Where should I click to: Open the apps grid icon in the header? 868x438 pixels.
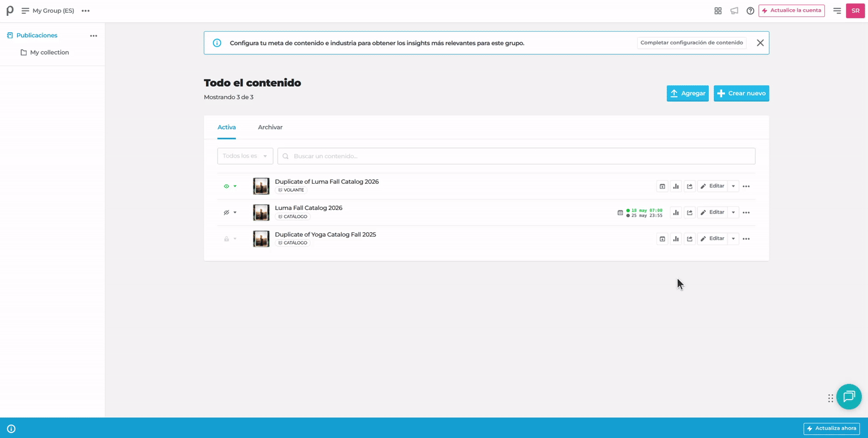coord(718,11)
